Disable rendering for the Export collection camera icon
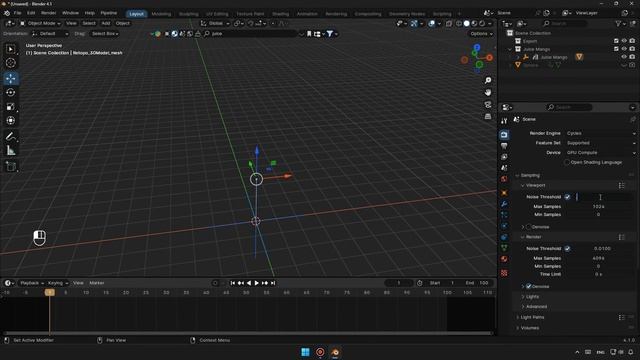This screenshot has height=360, width=640. click(x=632, y=41)
